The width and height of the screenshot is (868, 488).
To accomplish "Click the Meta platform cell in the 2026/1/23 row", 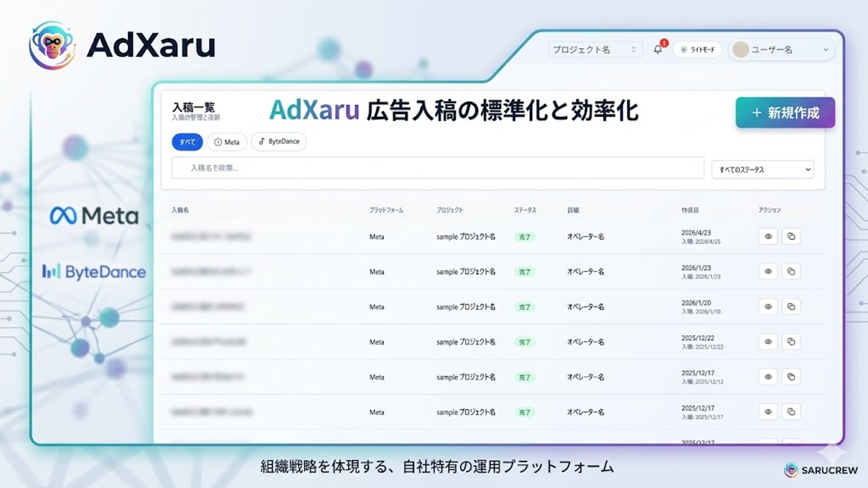I will coord(377,272).
